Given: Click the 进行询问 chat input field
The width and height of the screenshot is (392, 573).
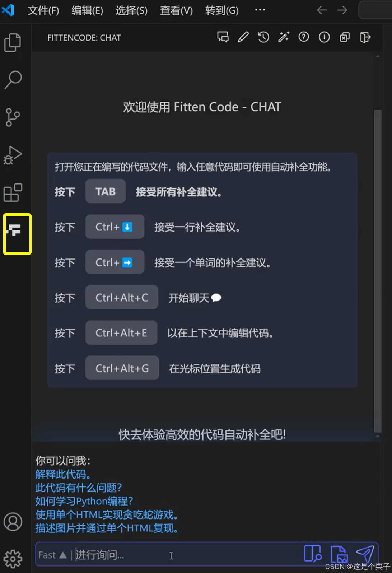Looking at the screenshot, I should pos(187,555).
